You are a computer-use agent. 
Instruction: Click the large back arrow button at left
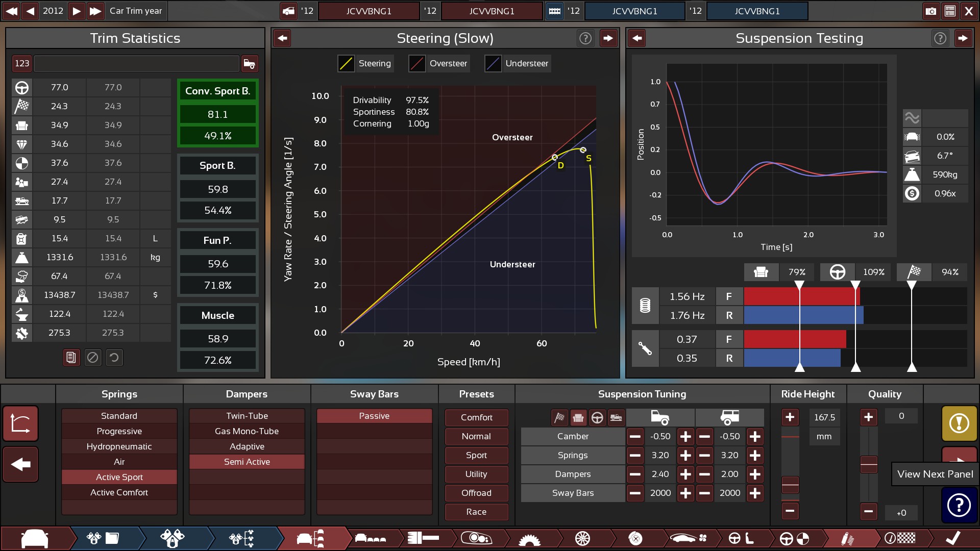[x=20, y=464]
